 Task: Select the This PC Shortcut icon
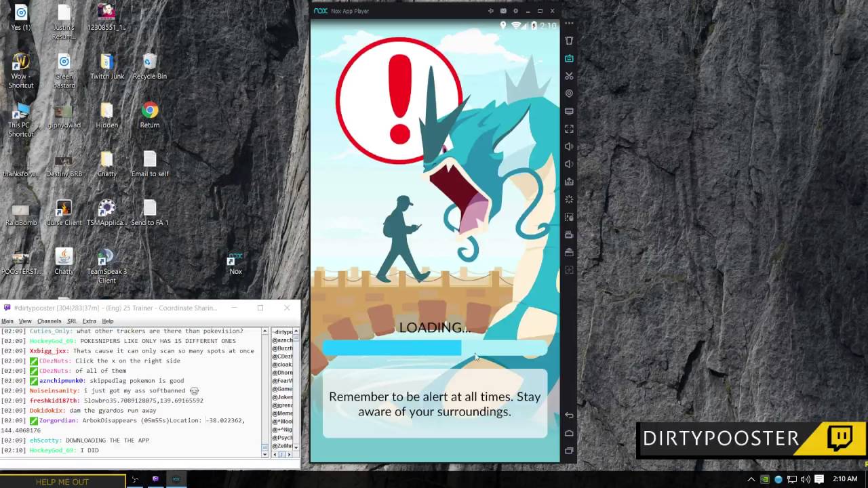(x=21, y=119)
